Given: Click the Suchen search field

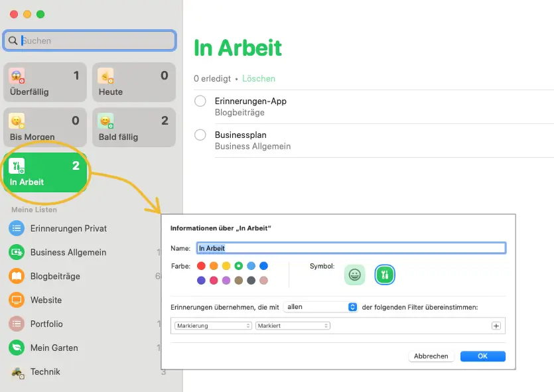Looking at the screenshot, I should point(90,40).
